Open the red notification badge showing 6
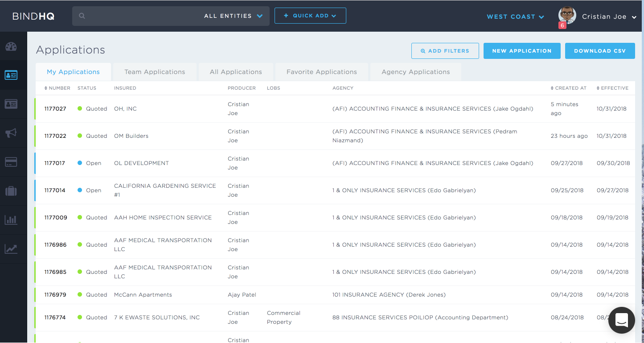 (x=562, y=25)
